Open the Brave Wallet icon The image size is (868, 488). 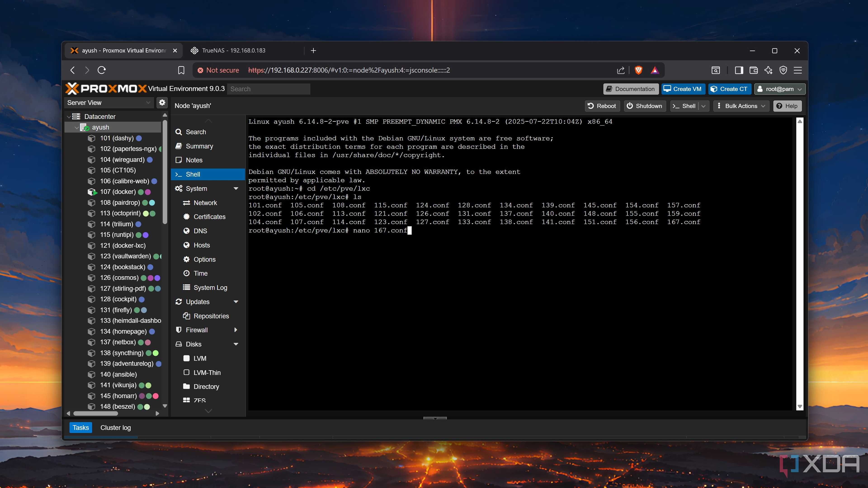753,70
